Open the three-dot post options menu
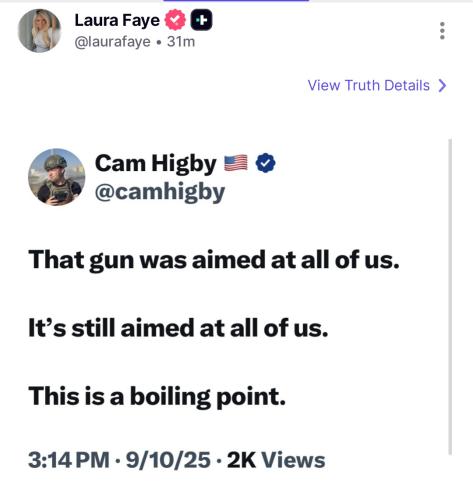473x500 pixels. (x=442, y=31)
